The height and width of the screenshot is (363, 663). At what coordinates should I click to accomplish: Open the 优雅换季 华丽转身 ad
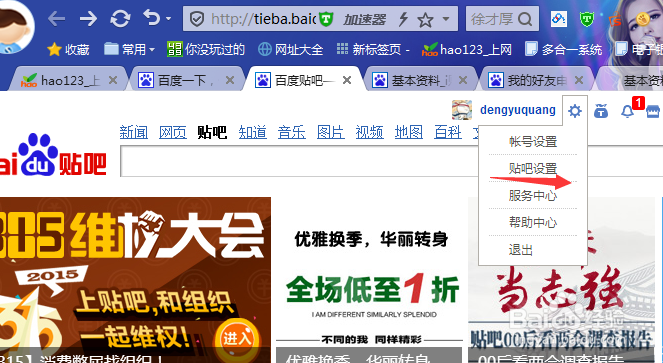point(370,280)
